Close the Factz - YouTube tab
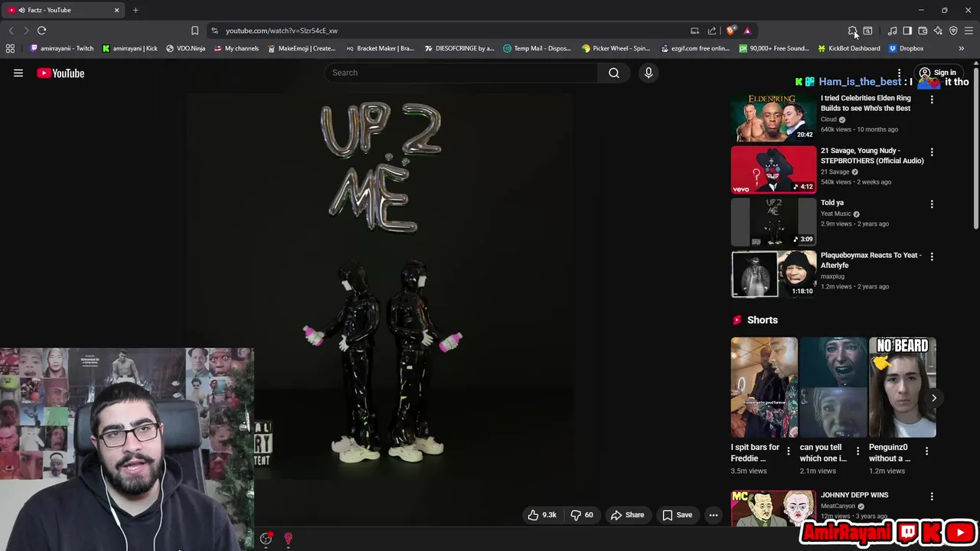The height and width of the screenshot is (551, 980). click(116, 10)
